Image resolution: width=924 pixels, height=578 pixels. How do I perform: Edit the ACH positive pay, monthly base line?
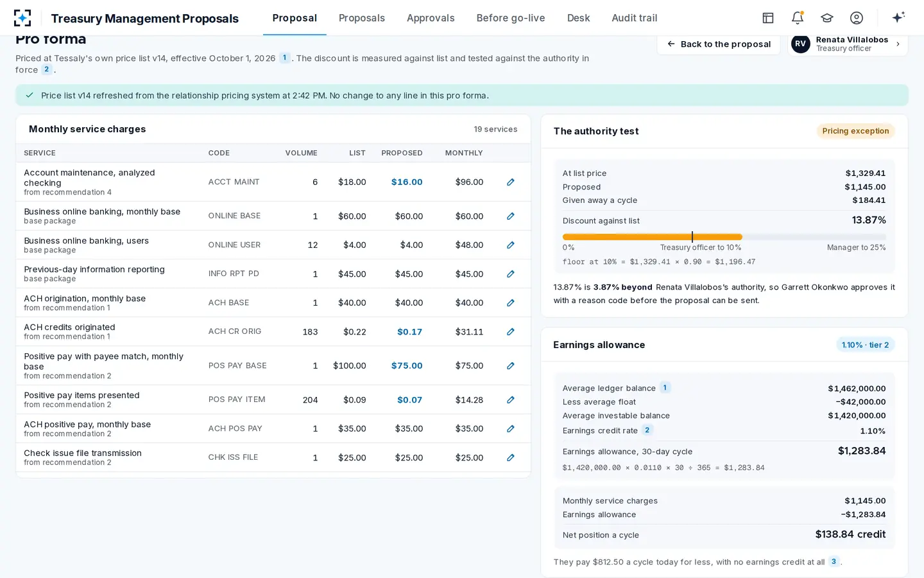[x=511, y=429]
